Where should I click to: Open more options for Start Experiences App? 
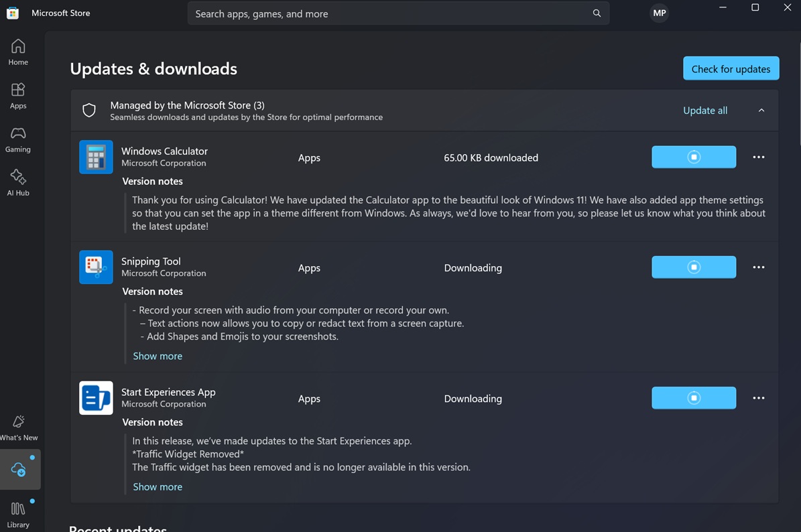(759, 398)
